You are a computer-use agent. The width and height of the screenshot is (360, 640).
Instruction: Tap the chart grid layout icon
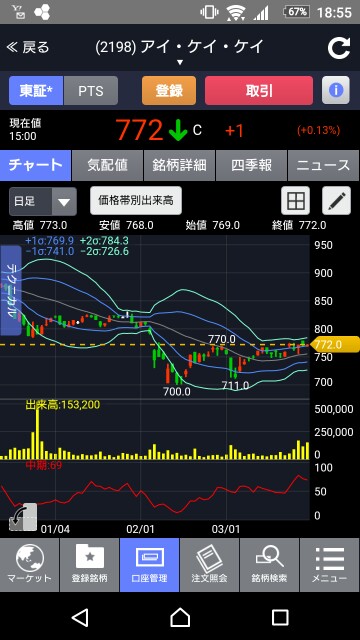point(296,200)
